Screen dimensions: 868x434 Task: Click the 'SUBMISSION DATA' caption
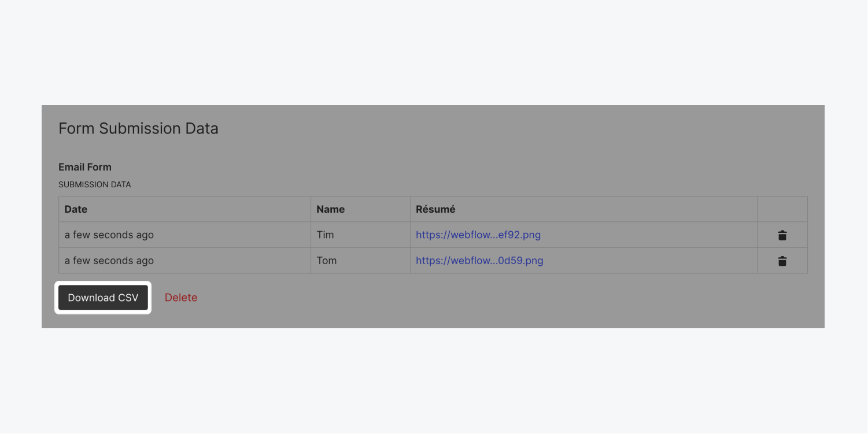pyautogui.click(x=95, y=185)
